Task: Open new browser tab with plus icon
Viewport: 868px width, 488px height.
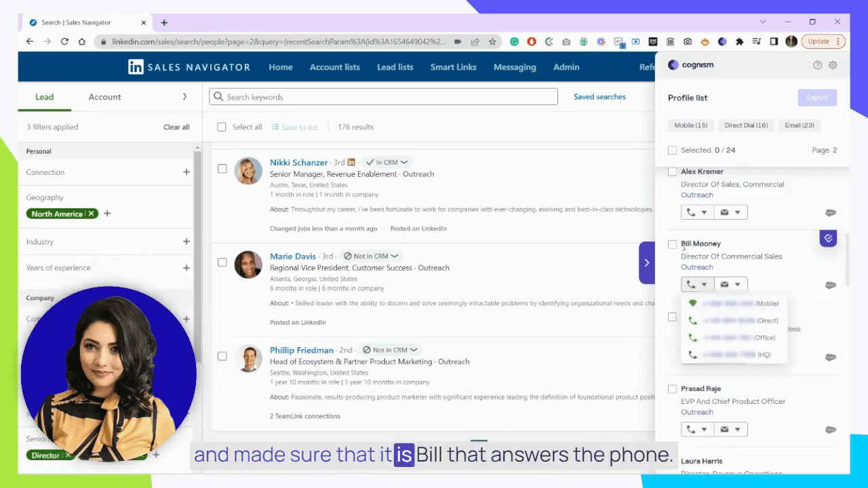Action: [x=164, y=22]
